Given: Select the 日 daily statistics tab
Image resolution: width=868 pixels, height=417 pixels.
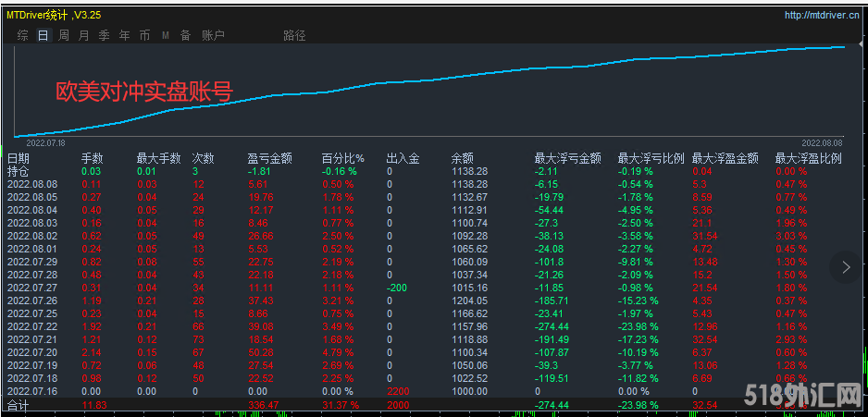Looking at the screenshot, I should [43, 35].
